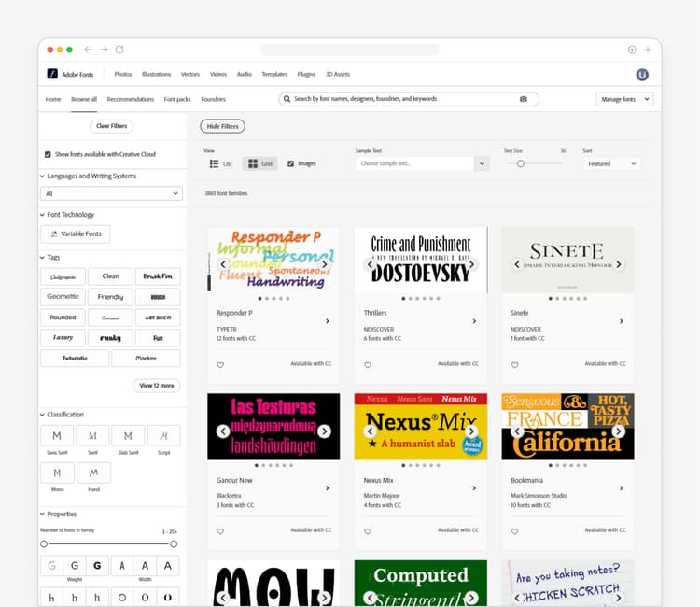Collapse Languages and Writing Systems section
Screen dimensions: 700x607
pyautogui.click(x=42, y=176)
